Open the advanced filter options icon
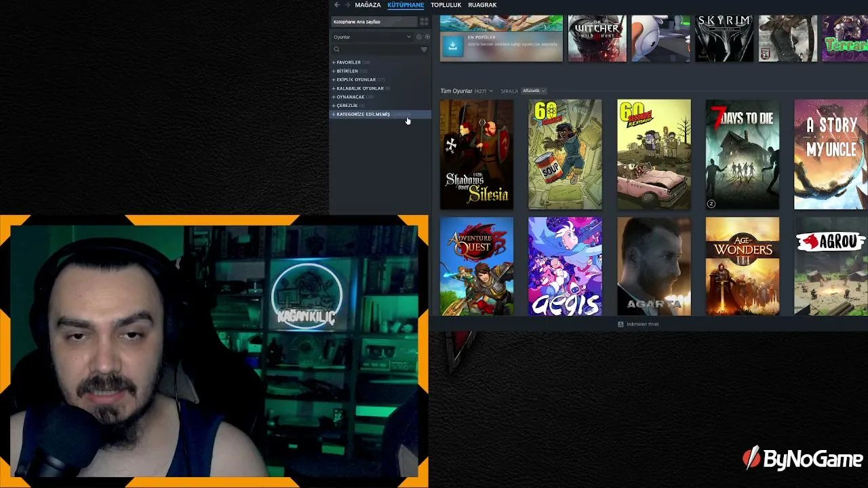This screenshot has width=868, height=488. click(x=424, y=49)
